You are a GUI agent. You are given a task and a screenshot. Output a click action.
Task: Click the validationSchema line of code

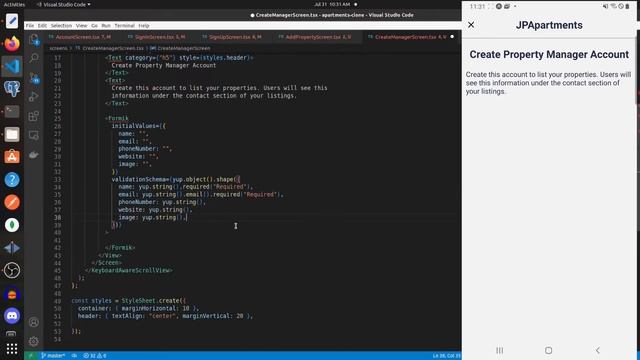(x=176, y=179)
